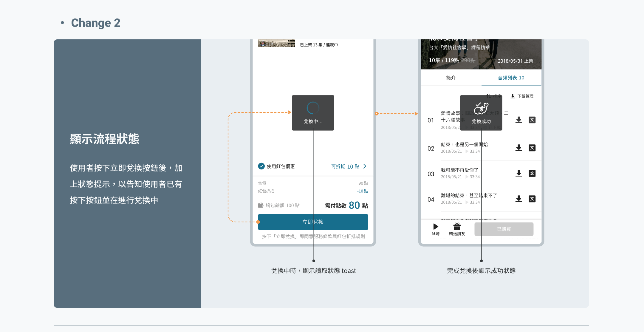This screenshot has height=332, width=644.
Task: Click the 贈送朋友 gift icon
Action: (457, 227)
